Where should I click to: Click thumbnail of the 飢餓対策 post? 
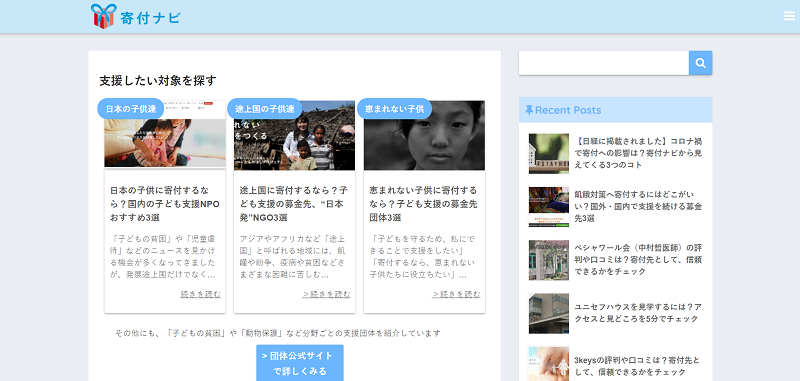548,207
